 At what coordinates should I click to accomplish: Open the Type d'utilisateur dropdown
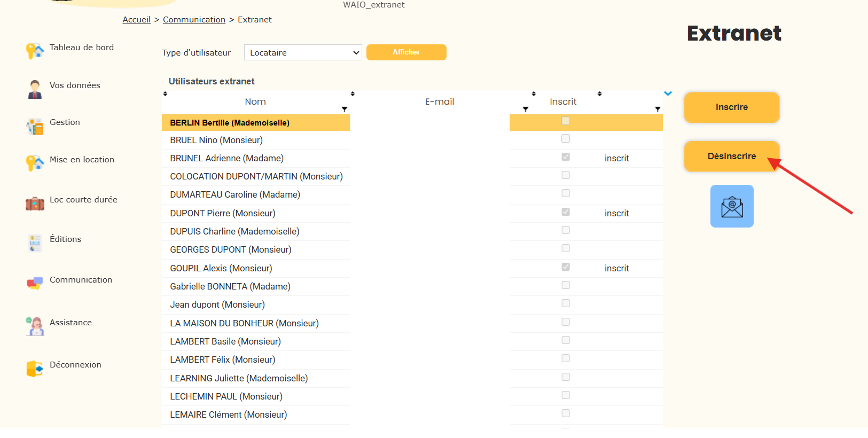[303, 52]
